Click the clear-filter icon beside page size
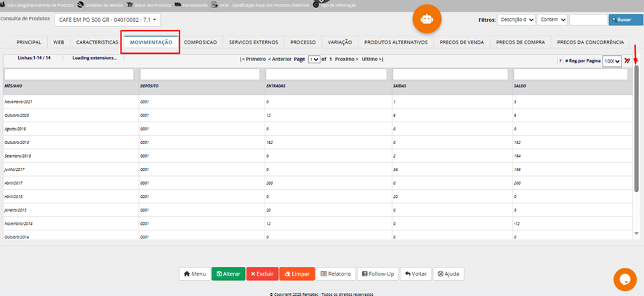 (627, 61)
